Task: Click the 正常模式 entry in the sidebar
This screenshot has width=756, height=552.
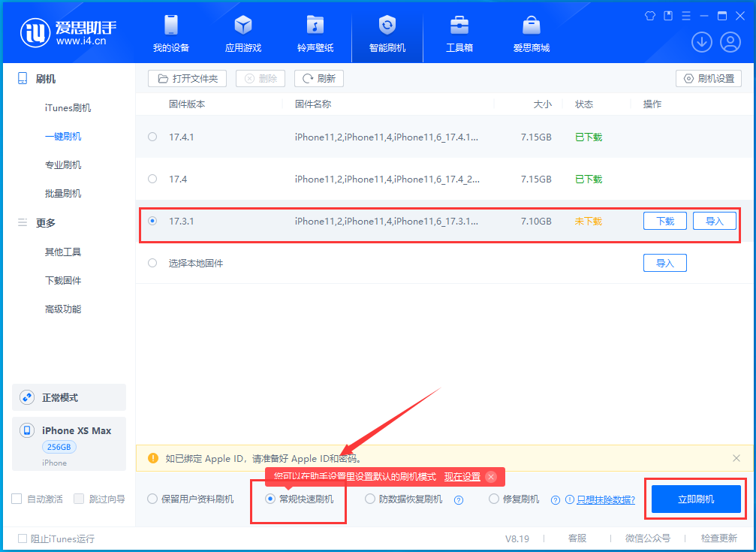Action: (x=68, y=397)
